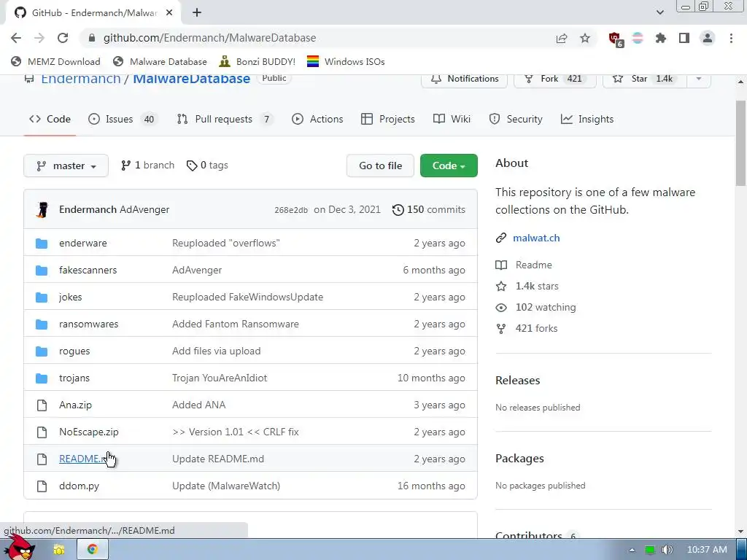Open the fakescanners folder
This screenshot has height=560, width=747.
[x=88, y=270]
